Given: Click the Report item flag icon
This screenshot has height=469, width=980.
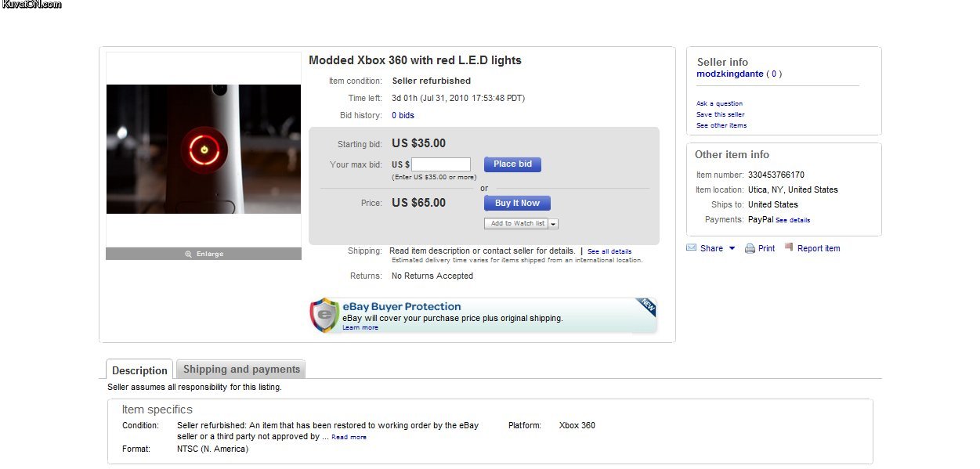Looking at the screenshot, I should pyautogui.click(x=789, y=247).
